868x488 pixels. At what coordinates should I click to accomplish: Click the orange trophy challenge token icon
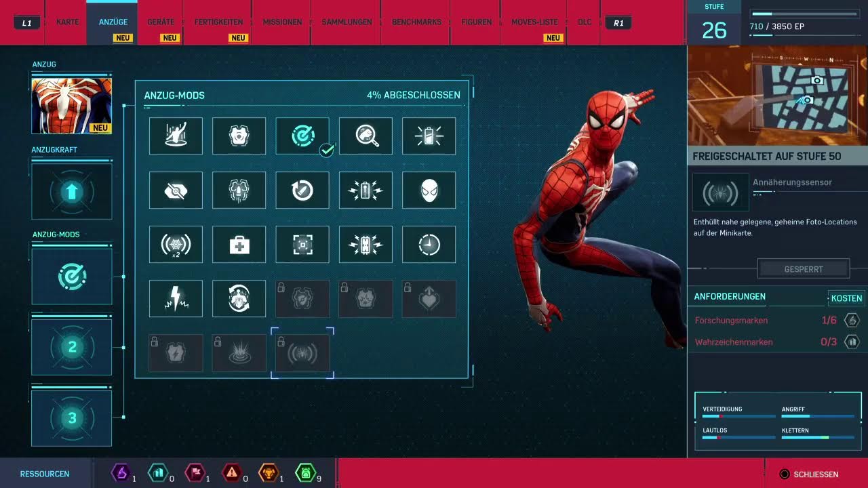(x=268, y=472)
